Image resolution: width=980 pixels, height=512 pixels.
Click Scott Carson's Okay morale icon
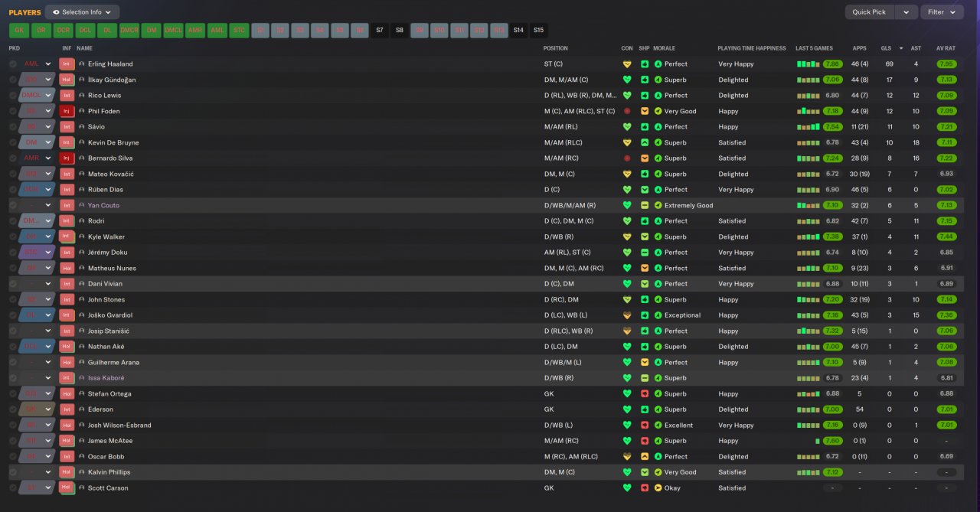point(658,488)
